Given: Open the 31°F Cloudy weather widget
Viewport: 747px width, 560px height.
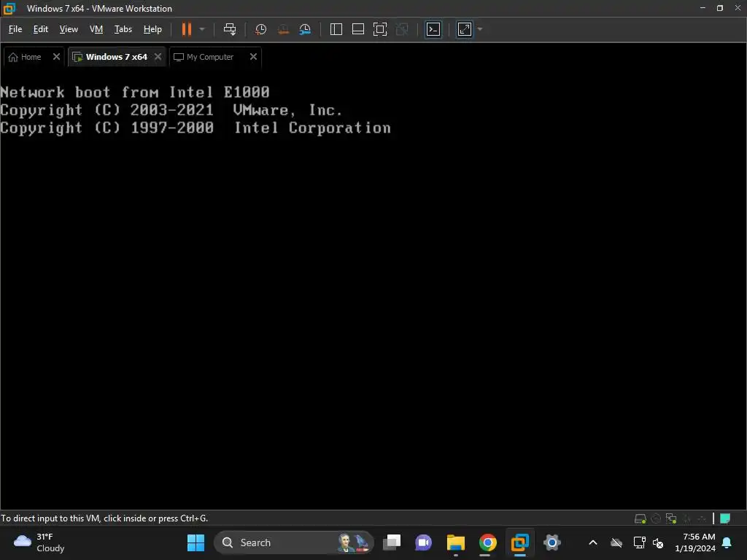Looking at the screenshot, I should click(39, 542).
